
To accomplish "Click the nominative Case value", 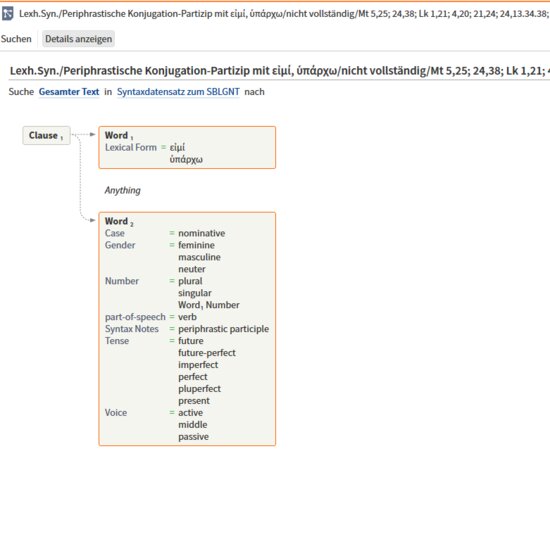I will [202, 233].
